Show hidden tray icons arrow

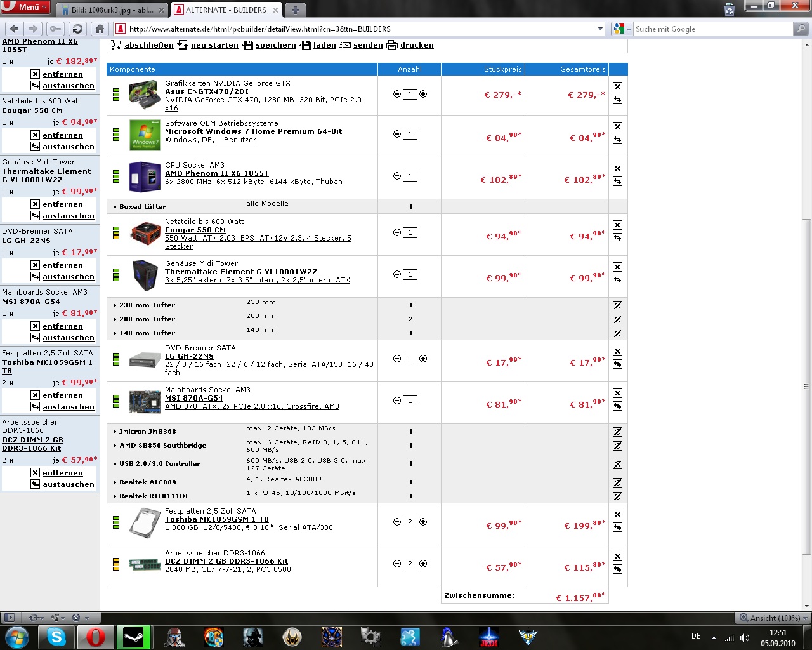tap(714, 638)
